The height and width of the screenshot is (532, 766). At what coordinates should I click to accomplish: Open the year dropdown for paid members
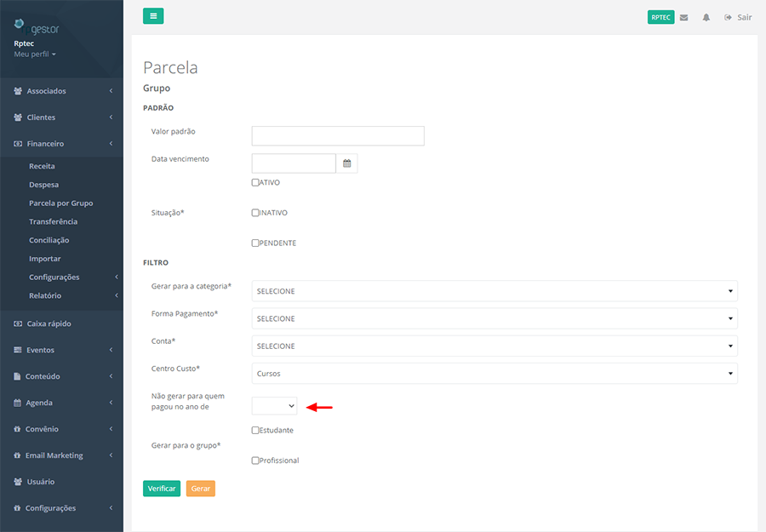pos(274,407)
